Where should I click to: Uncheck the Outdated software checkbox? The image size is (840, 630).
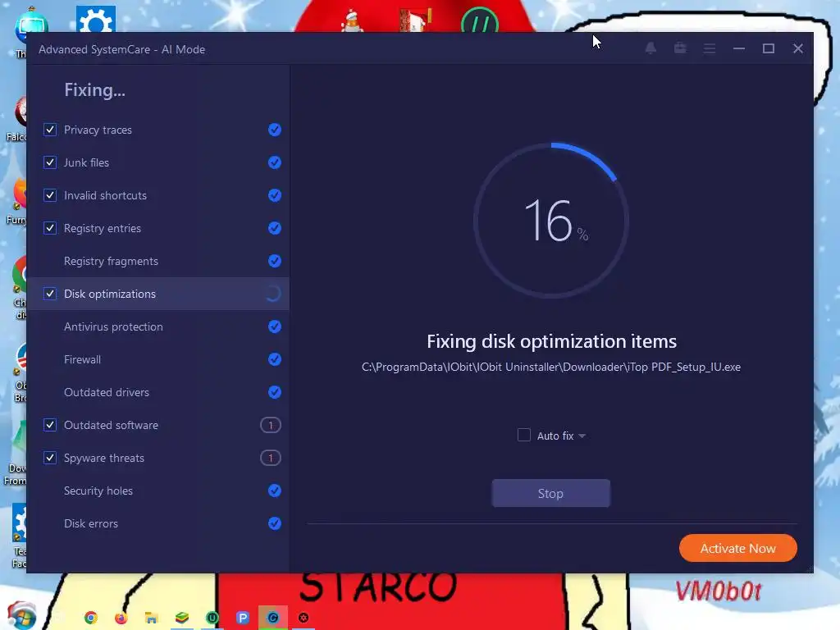50,425
